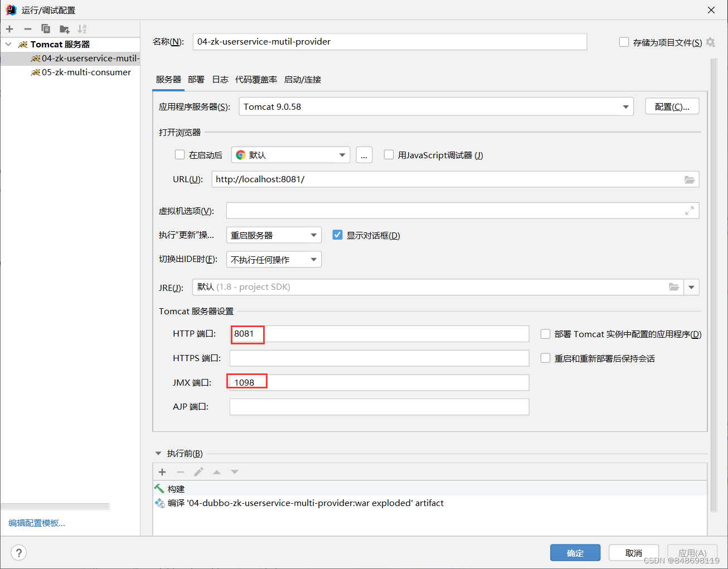Remove the selected run configuration
Screen dimensions: 728x569
(x=27, y=29)
